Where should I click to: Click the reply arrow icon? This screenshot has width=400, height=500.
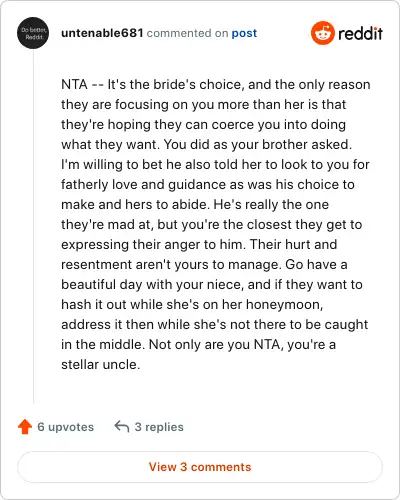[122, 426]
